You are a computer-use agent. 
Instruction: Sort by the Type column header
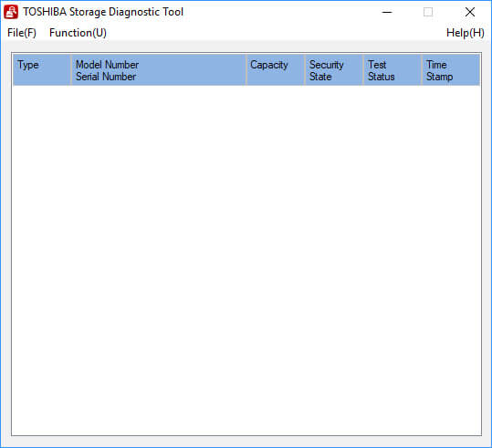(42, 69)
